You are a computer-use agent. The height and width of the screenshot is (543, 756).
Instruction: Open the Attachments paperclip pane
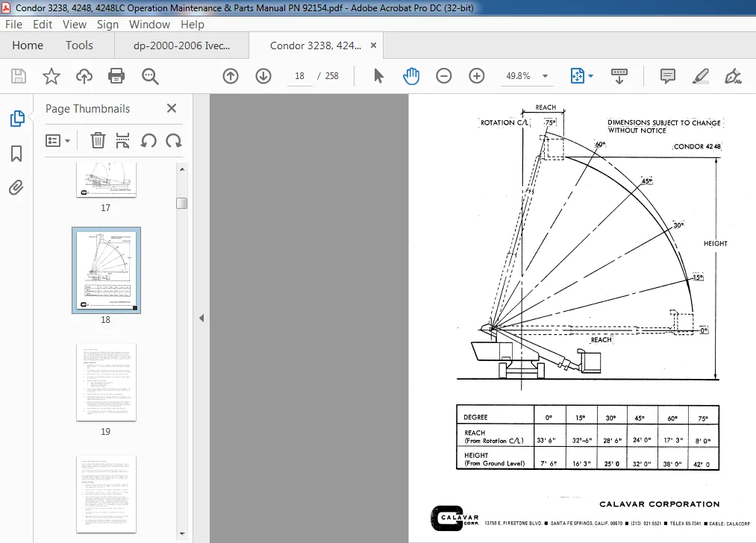coord(16,187)
